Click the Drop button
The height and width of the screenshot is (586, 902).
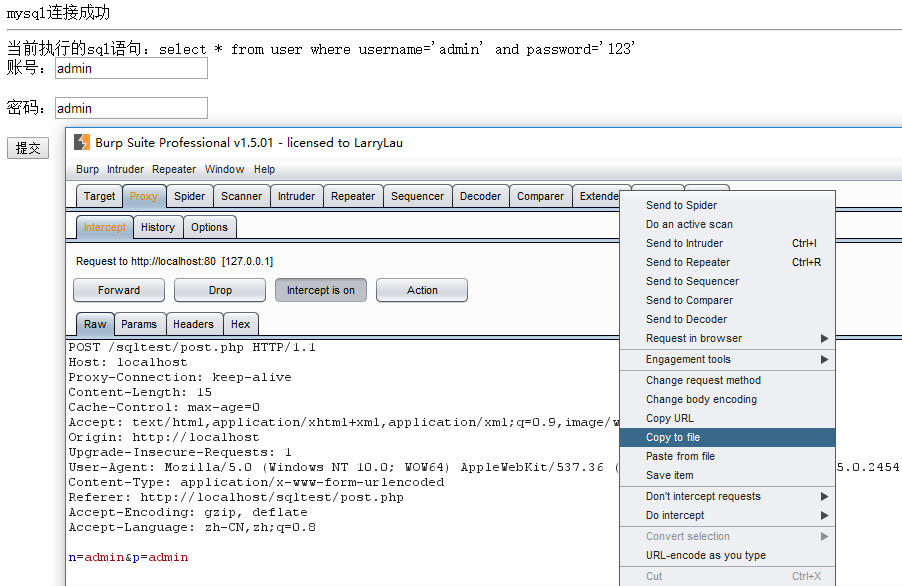220,290
